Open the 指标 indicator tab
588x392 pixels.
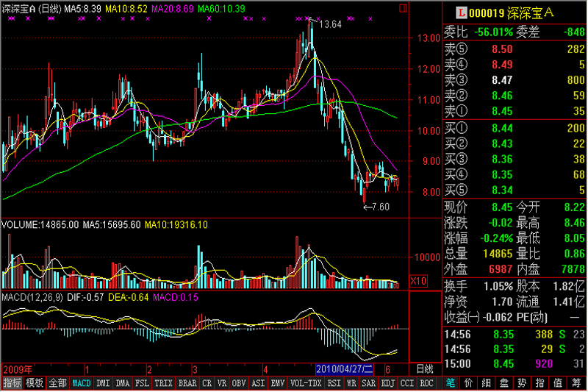tap(12, 383)
